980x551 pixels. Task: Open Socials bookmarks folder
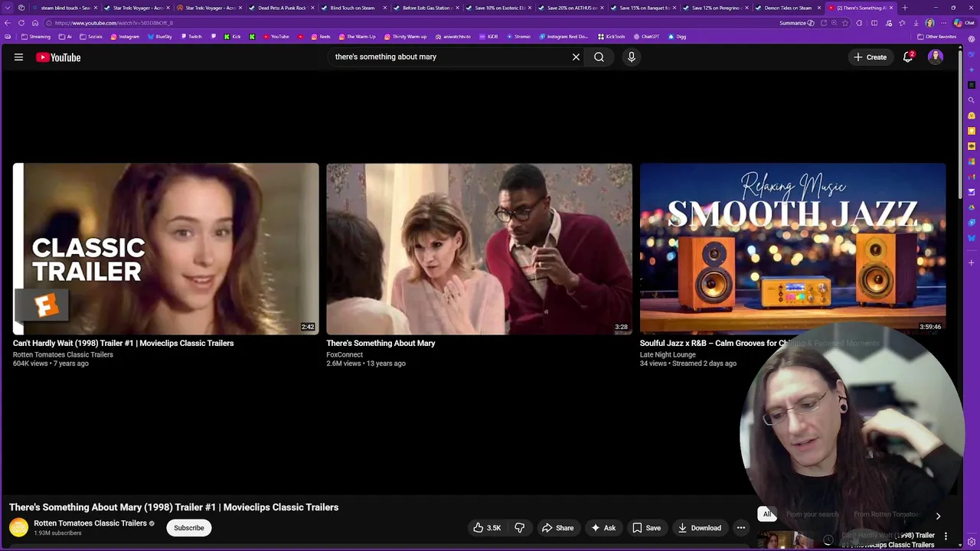(91, 37)
